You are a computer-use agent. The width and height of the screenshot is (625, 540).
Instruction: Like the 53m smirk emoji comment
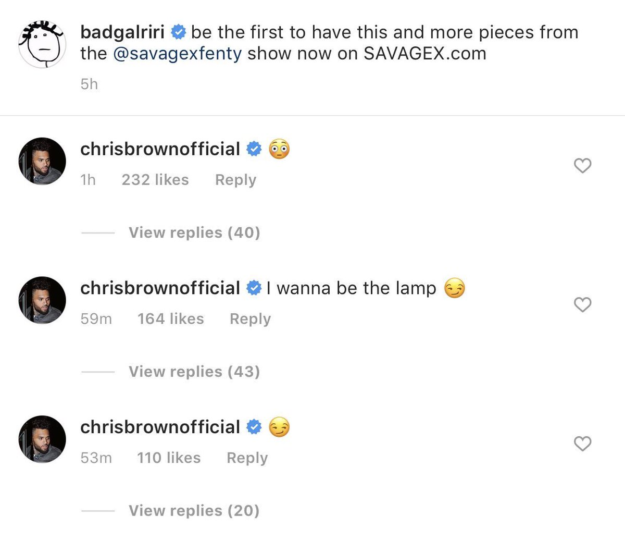coord(583,444)
